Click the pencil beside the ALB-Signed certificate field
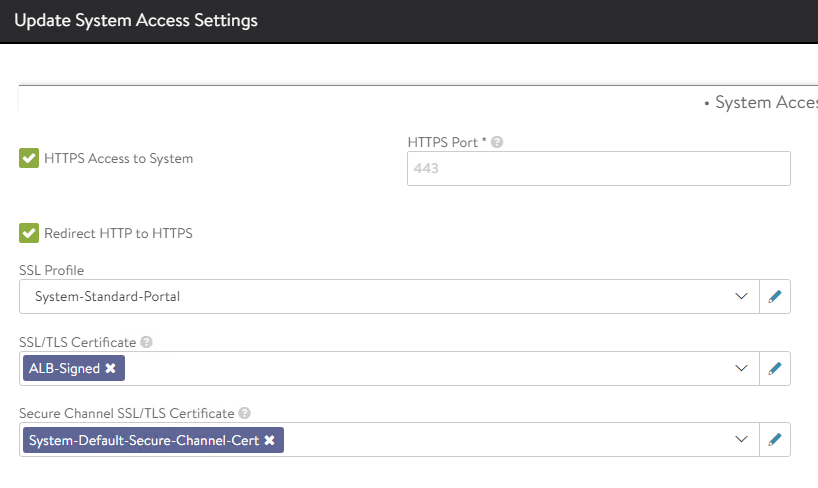818x488 pixels. click(774, 368)
